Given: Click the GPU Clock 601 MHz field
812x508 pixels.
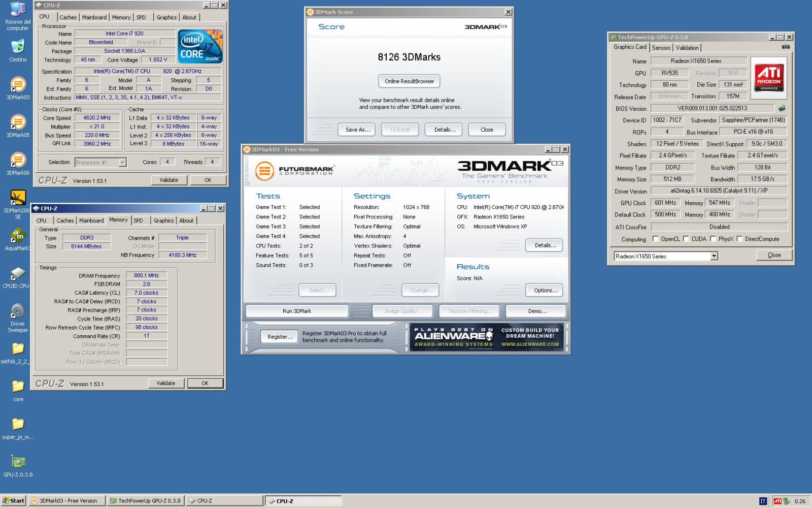Looking at the screenshot, I should [665, 203].
